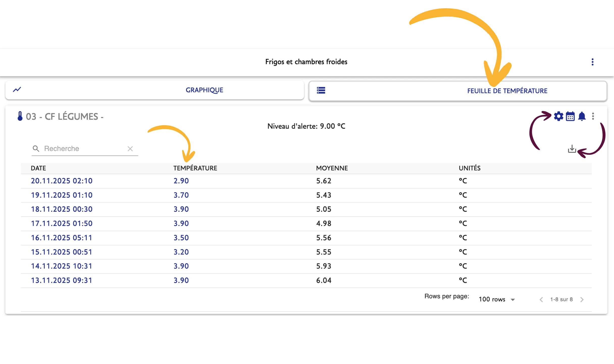Clear the Recherche field with X
The image size is (614, 364).
point(130,149)
